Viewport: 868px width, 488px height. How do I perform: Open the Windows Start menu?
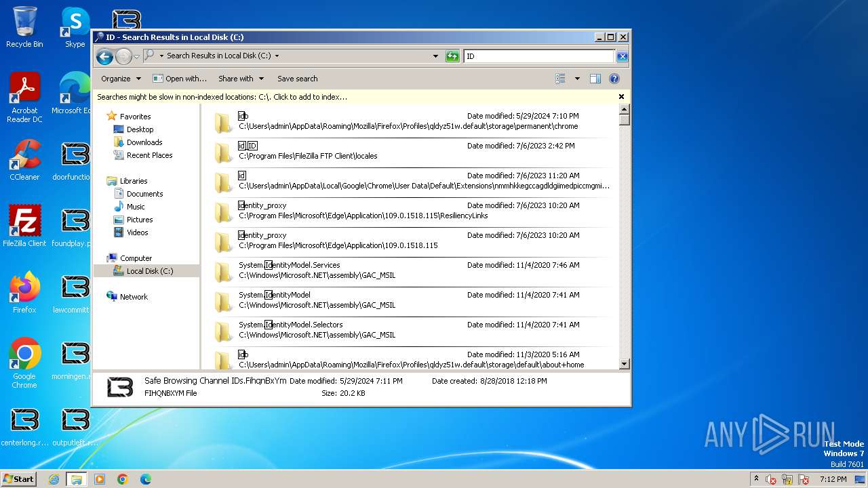point(18,479)
